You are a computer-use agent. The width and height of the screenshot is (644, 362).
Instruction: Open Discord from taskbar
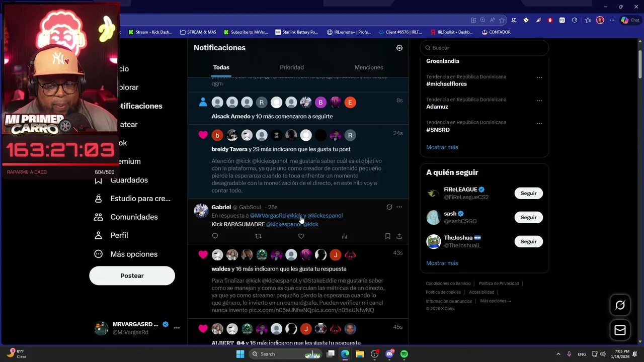(389, 354)
